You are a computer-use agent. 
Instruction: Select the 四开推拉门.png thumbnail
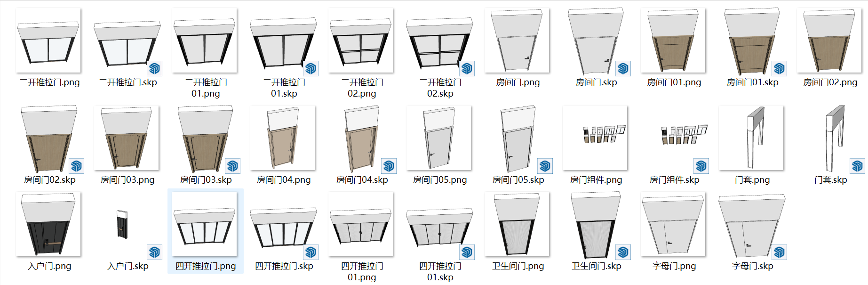click(205, 224)
